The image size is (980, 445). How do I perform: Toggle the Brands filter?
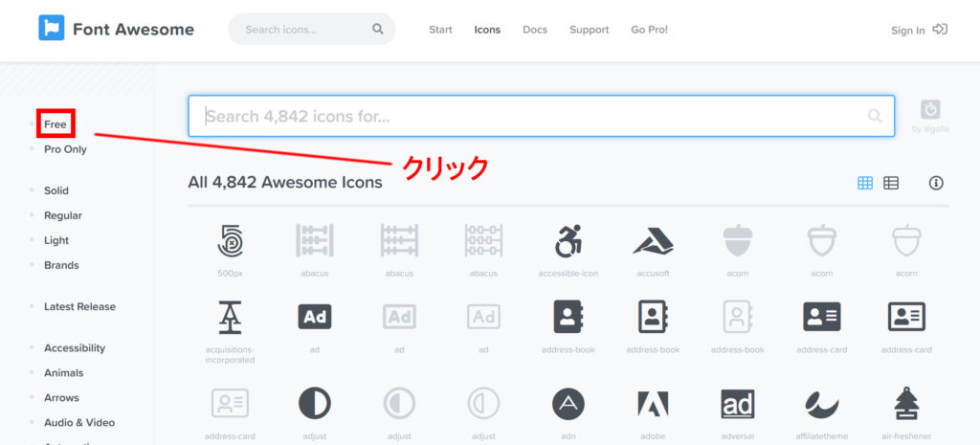click(x=61, y=265)
